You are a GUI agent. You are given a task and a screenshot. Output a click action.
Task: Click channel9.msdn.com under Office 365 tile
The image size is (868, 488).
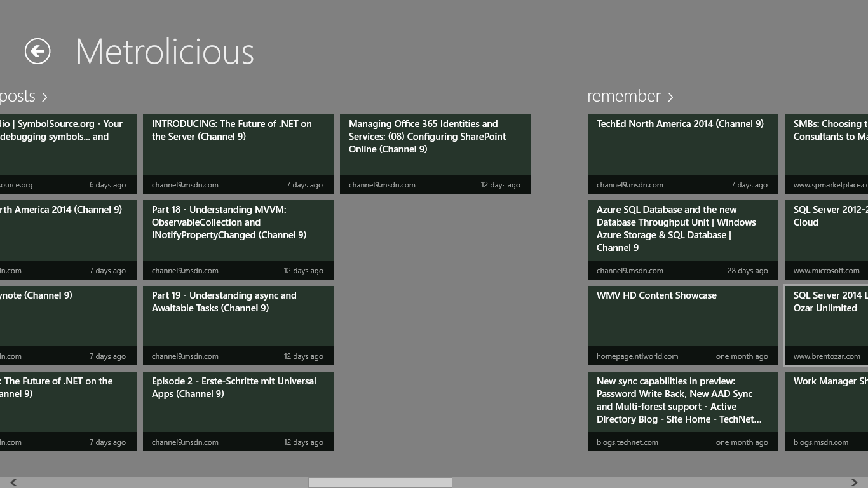pyautogui.click(x=382, y=185)
